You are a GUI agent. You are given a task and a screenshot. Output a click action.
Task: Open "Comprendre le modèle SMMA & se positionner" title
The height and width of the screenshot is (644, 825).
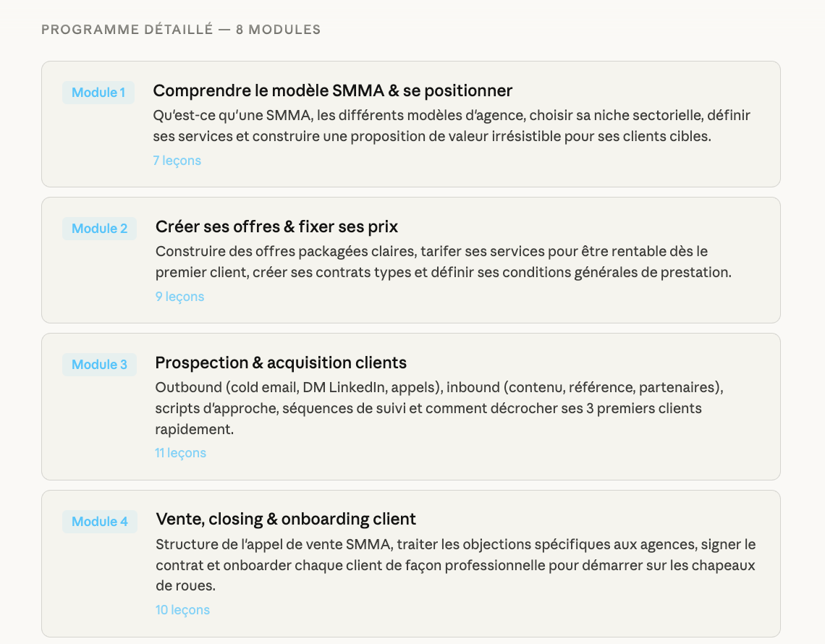pyautogui.click(x=332, y=90)
